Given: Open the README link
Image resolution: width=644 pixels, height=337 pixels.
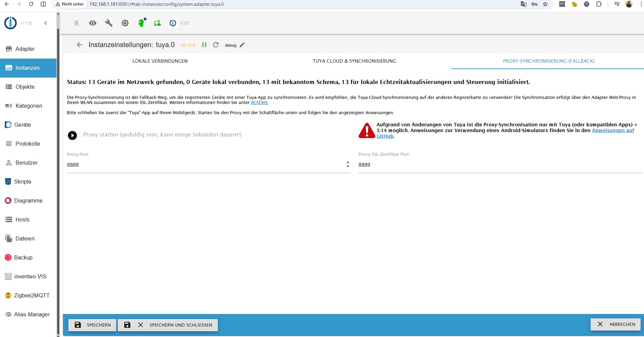Looking at the screenshot, I should click(259, 102).
